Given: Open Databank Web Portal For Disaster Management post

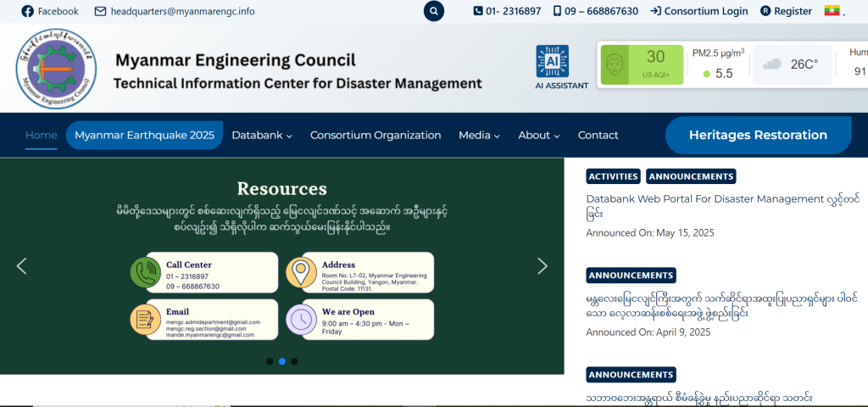Looking at the screenshot, I should click(x=721, y=206).
